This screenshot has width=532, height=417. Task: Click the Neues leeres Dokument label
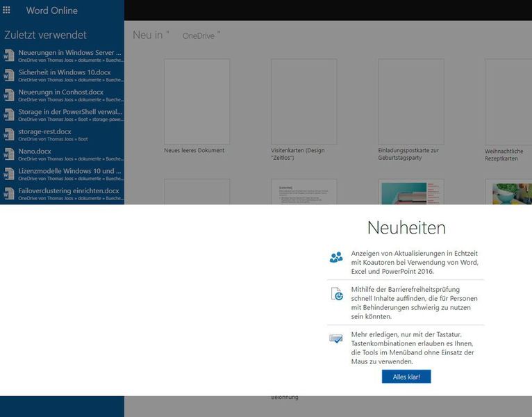coord(194,150)
